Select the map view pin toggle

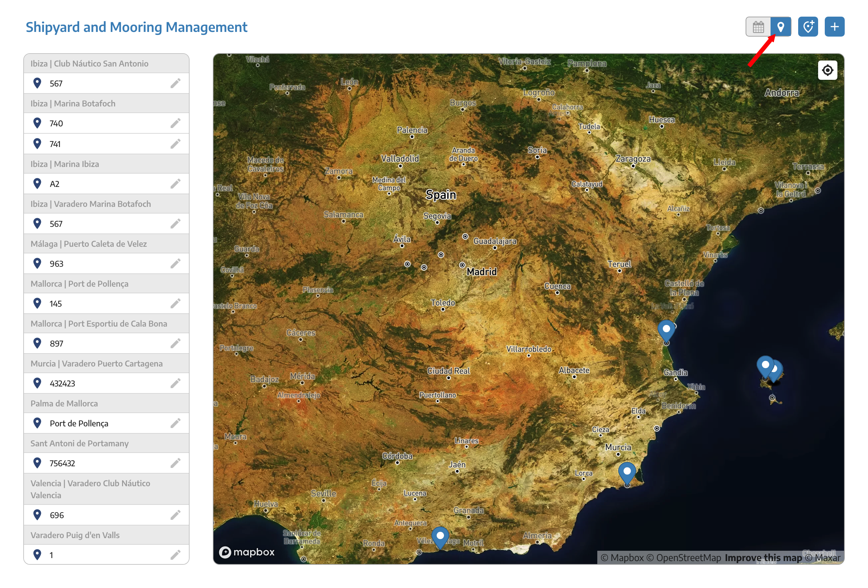click(x=781, y=27)
